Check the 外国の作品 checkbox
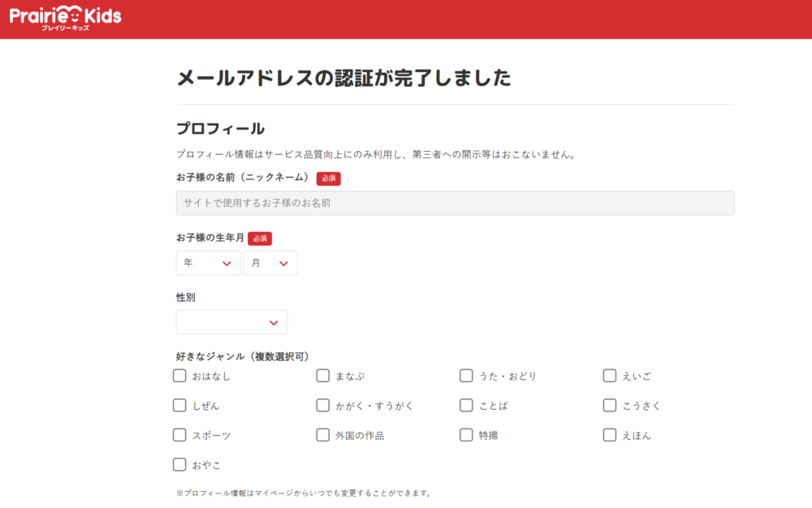 [323, 435]
